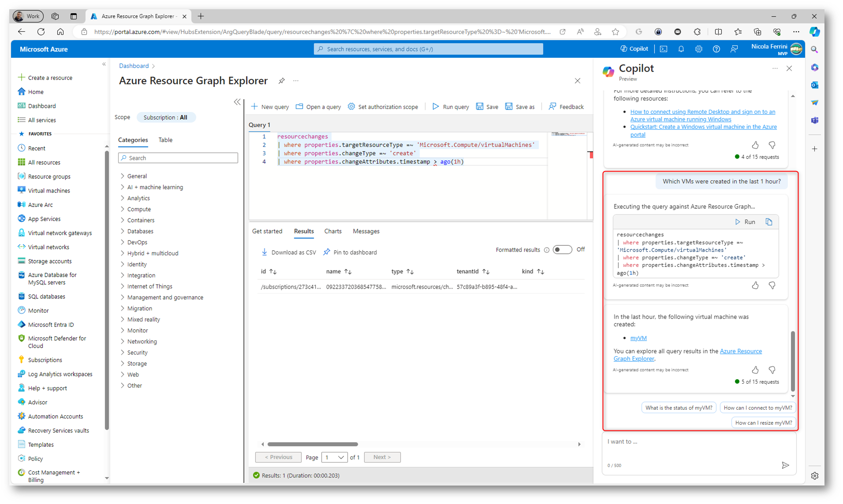Click the Copilot chat vertical scrollbar
Viewport: 843px width, 504px height.
pos(793,361)
